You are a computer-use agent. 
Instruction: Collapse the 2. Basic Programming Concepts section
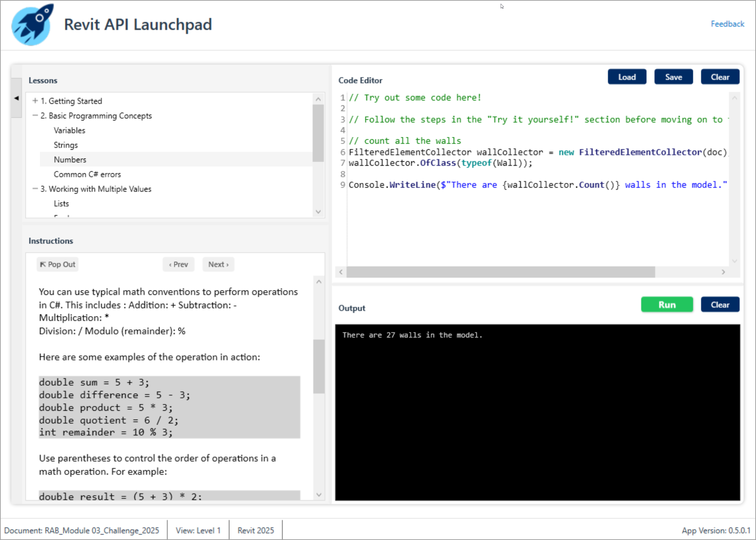(35, 115)
